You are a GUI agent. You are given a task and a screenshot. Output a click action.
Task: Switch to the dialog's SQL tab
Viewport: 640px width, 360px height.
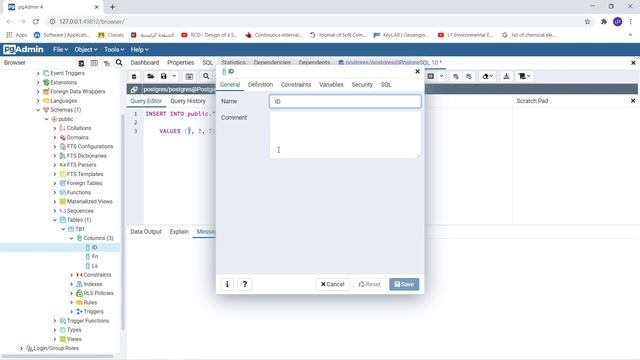386,84
